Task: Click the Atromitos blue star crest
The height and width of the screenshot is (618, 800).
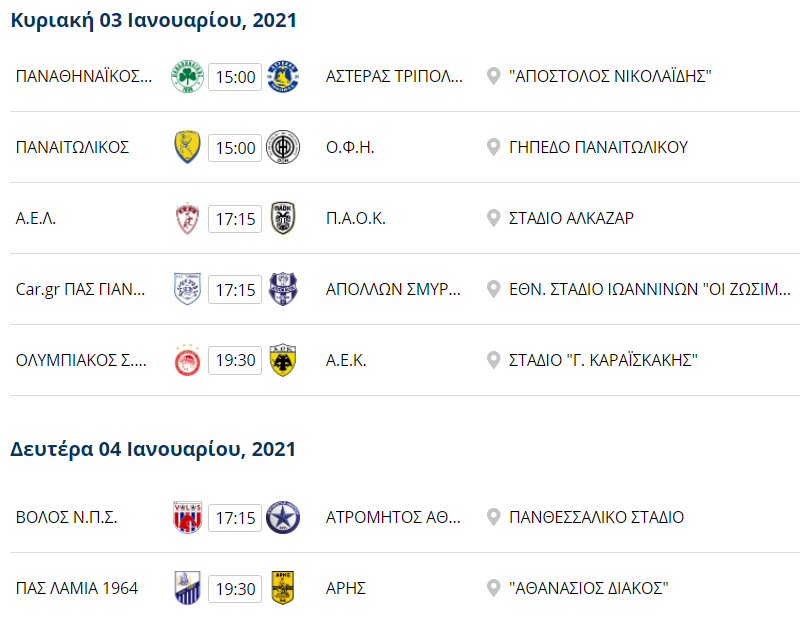Action: pyautogui.click(x=283, y=518)
